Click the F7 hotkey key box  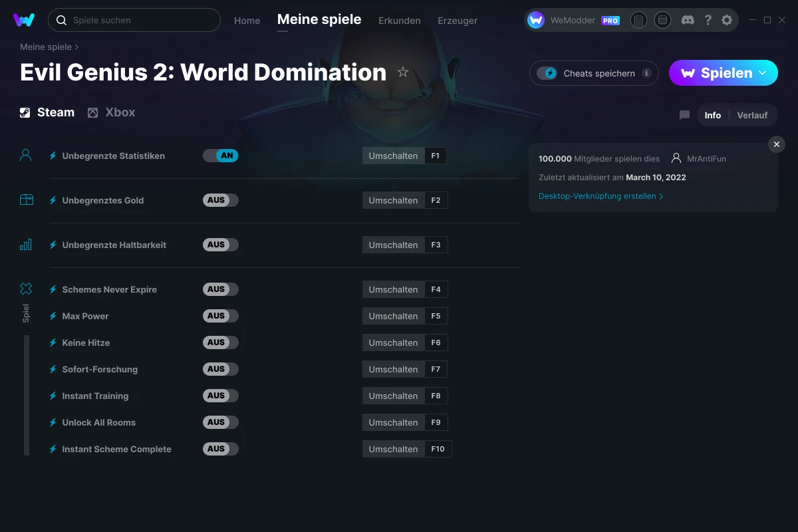pos(436,369)
